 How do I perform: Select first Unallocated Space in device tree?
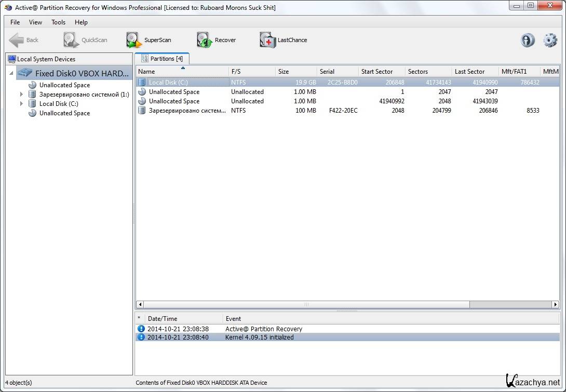point(64,85)
